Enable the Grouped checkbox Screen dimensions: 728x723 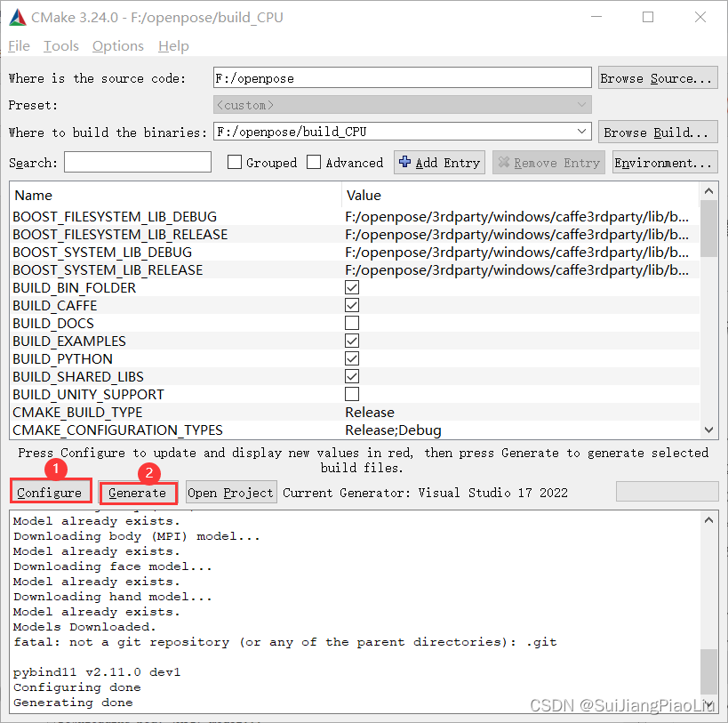point(235,162)
